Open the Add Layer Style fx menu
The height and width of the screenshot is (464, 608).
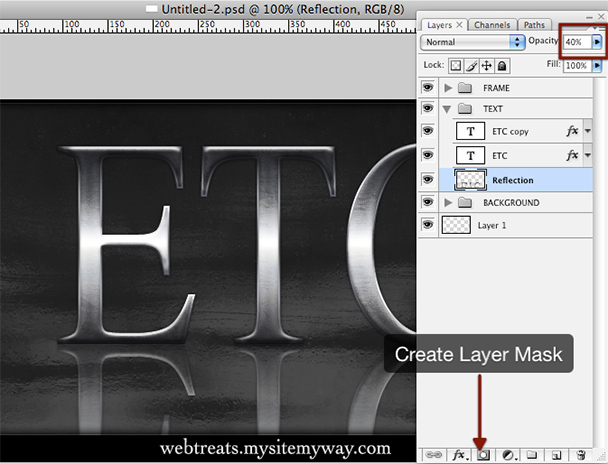click(x=459, y=454)
